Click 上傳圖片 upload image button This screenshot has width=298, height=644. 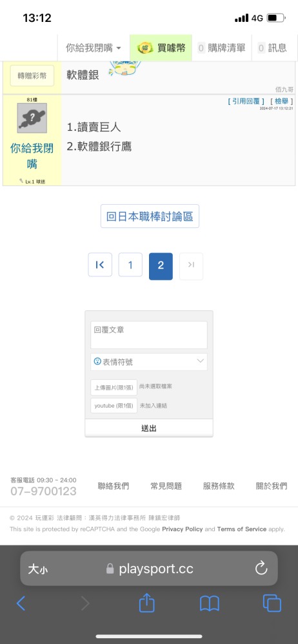point(114,387)
